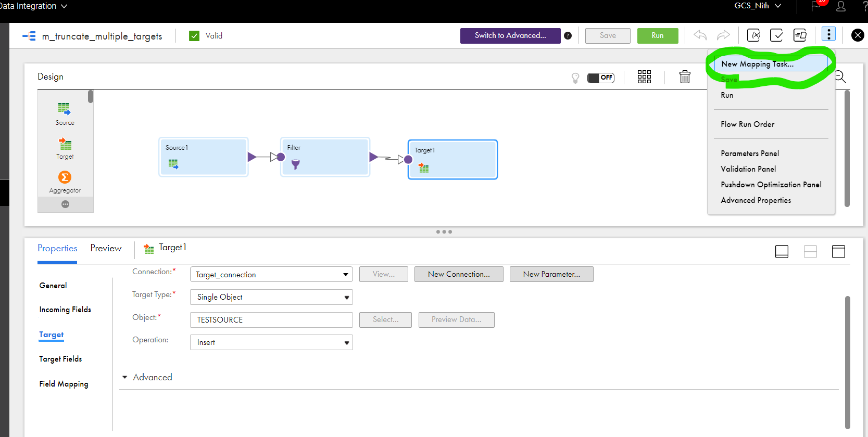Click the properties panel vertical scrollbar
Screen dimensions: 868x437
point(847,362)
